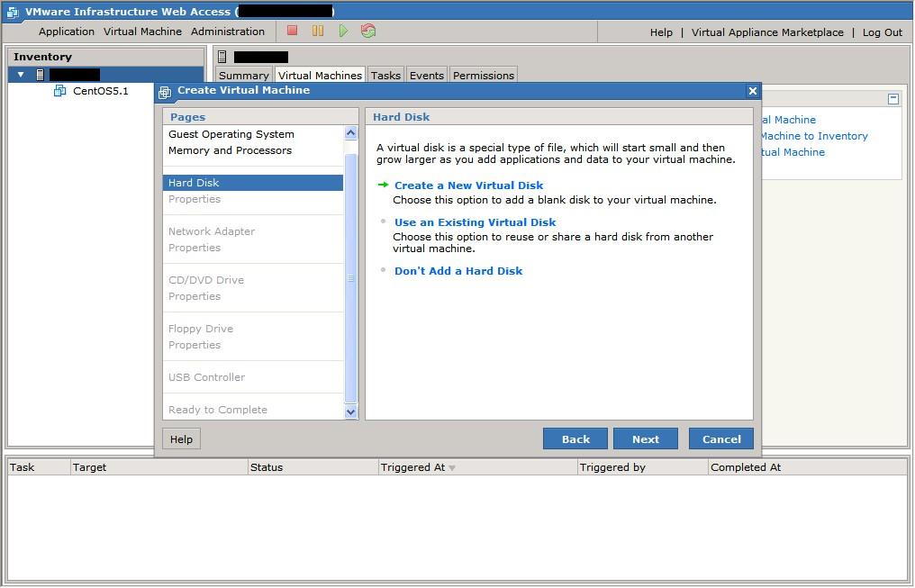915x588 pixels.
Task: Click the host icon beside the redacted host name
Action: click(222, 57)
